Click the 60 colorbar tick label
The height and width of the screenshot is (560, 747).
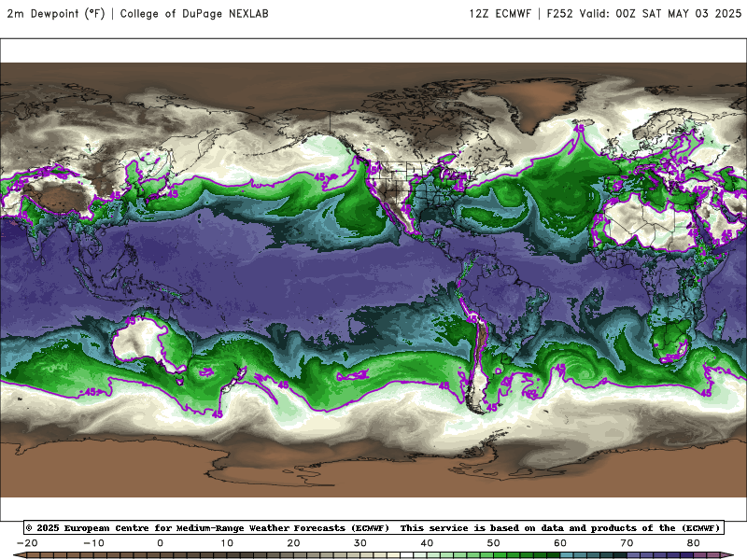click(x=560, y=543)
